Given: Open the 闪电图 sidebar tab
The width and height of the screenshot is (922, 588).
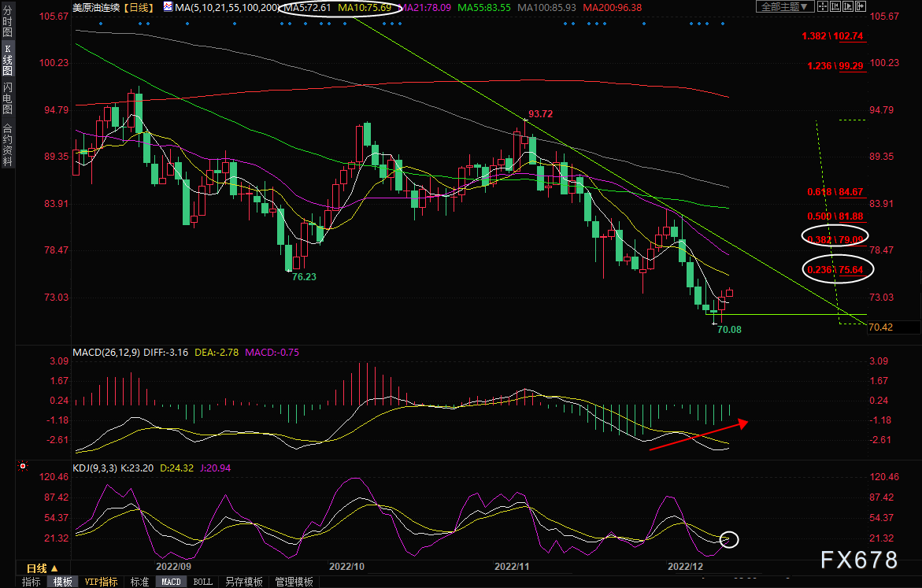Looking at the screenshot, I should [8, 98].
